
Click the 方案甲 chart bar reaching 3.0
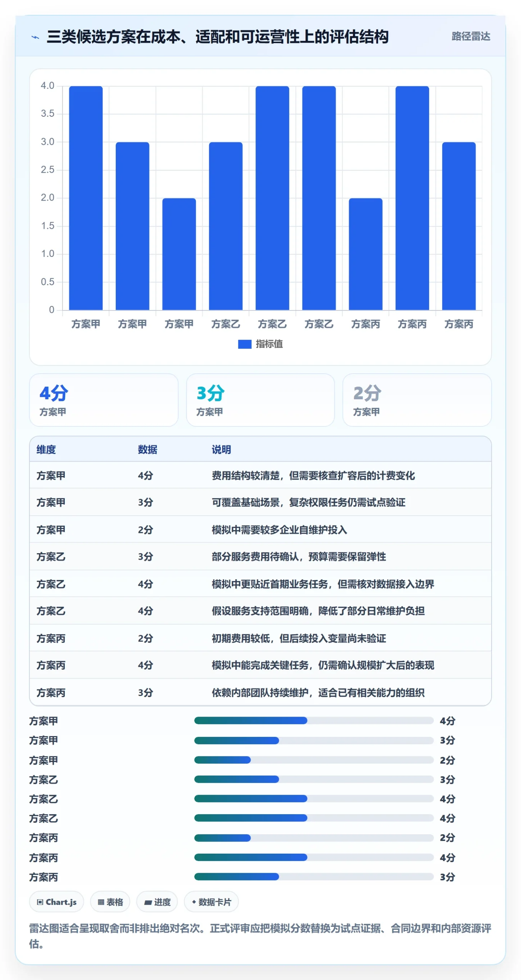[133, 226]
